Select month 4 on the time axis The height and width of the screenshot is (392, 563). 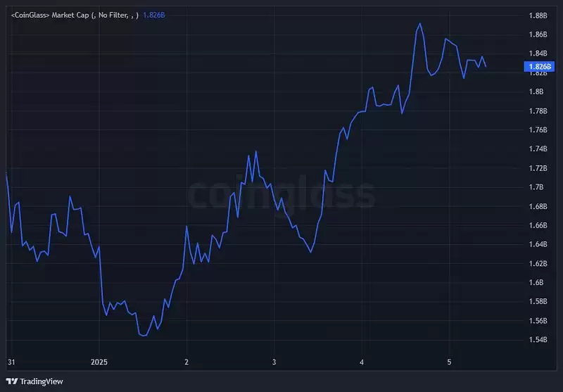(x=361, y=362)
